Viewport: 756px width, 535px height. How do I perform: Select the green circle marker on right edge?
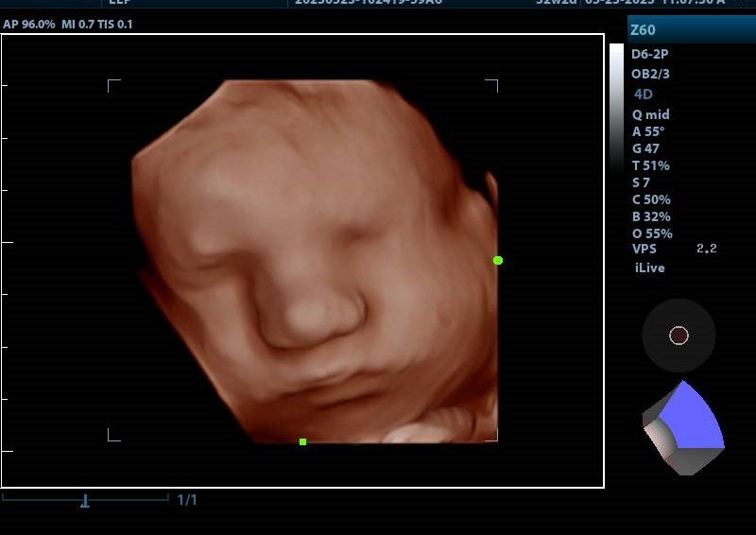tap(498, 261)
